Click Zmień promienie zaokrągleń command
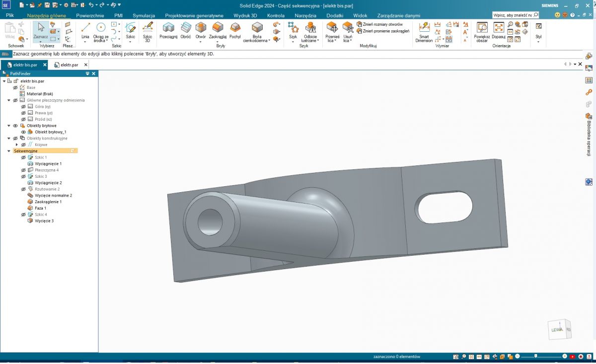 coord(383,31)
